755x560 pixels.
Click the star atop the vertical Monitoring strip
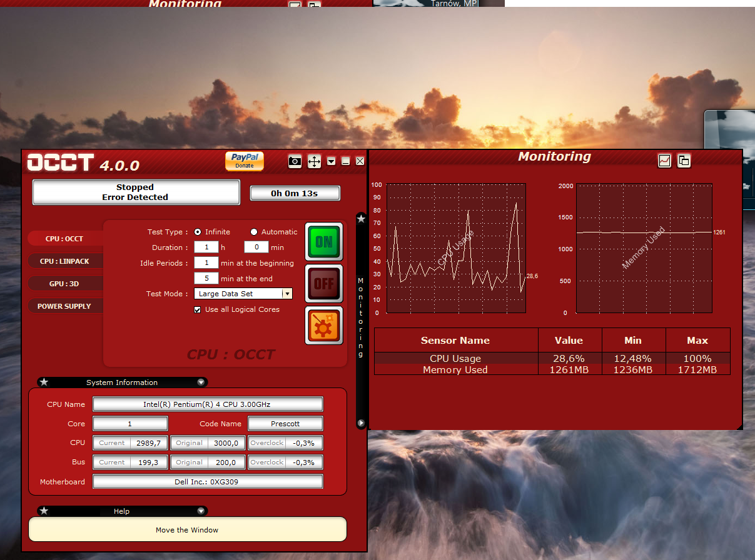[x=361, y=219]
